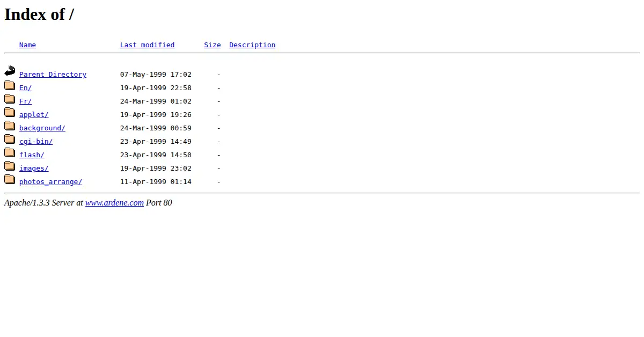Click the folder icon beside images/
This screenshot has width=644, height=337.
click(10, 166)
